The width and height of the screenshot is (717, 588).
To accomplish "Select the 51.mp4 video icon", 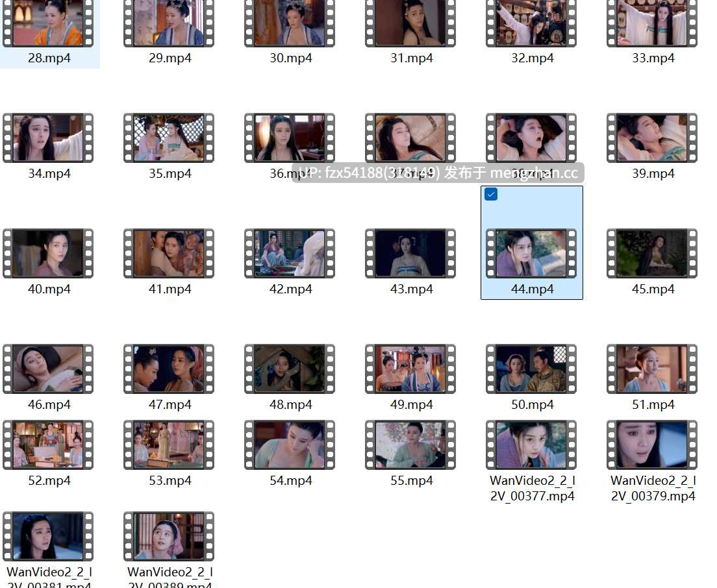I will (x=651, y=369).
